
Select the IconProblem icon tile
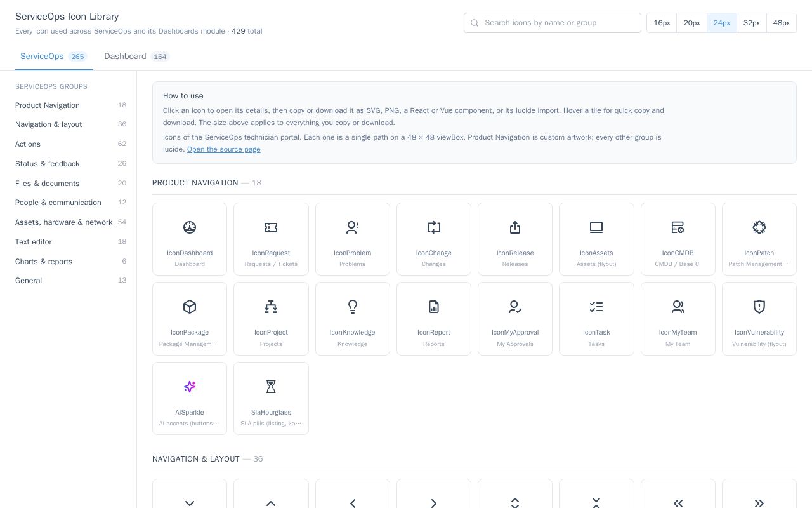click(353, 239)
